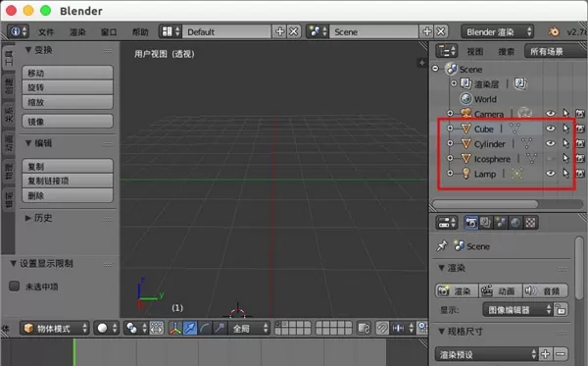Hide the Lamp with eye icon
588x366 pixels.
[x=550, y=173]
